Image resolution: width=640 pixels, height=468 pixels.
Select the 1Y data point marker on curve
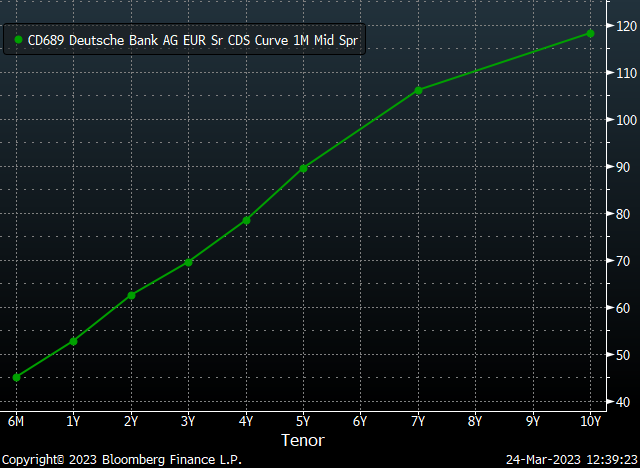click(x=73, y=341)
